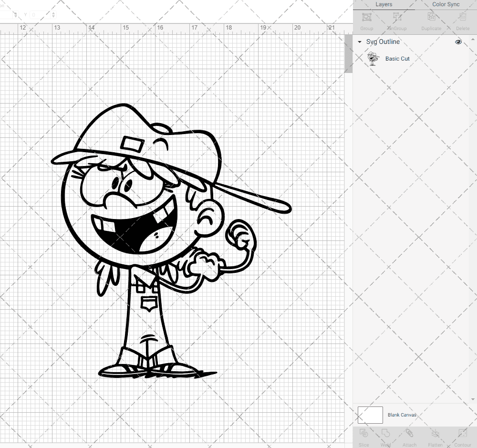Increase the Y position value with the stepper
This screenshot has width=477, height=448.
point(53,13)
